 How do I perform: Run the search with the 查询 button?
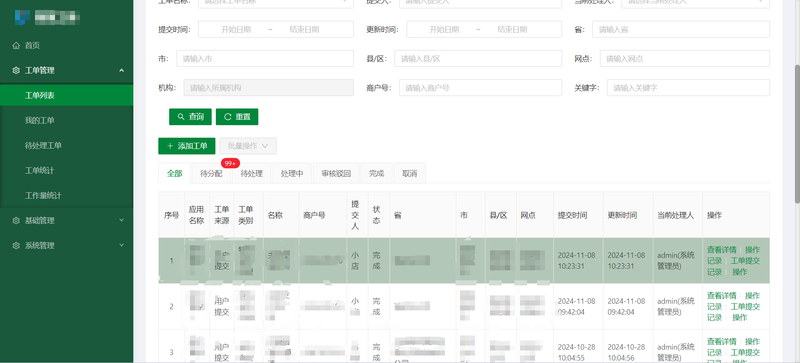(x=190, y=117)
